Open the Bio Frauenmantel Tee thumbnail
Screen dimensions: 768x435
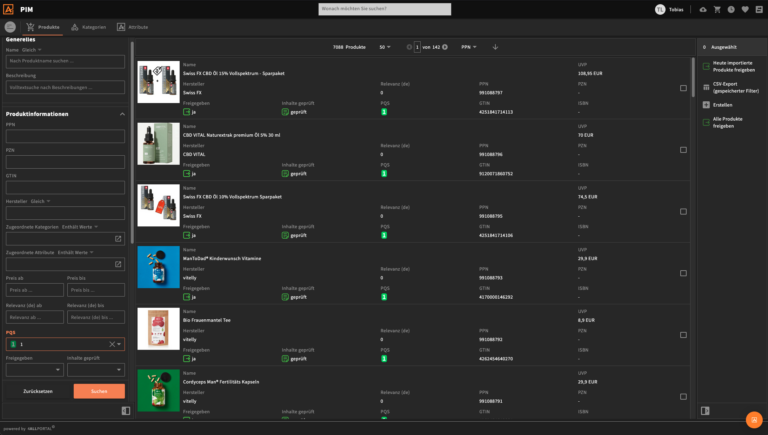click(x=158, y=329)
